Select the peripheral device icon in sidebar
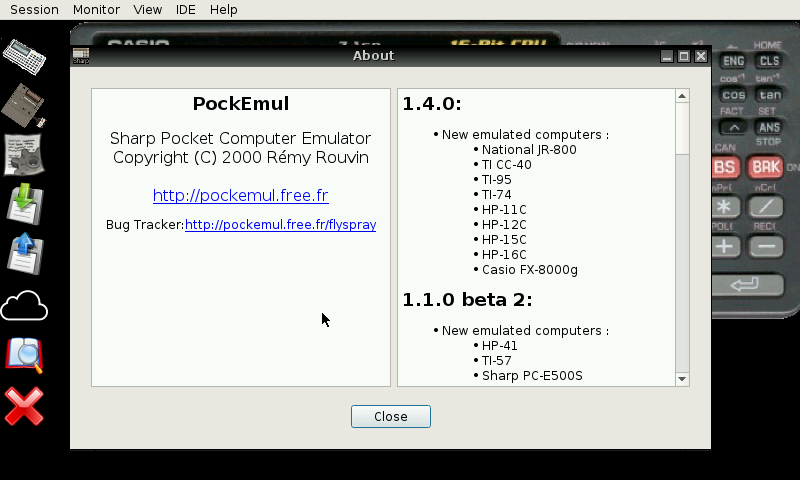800x480 pixels. click(x=23, y=105)
